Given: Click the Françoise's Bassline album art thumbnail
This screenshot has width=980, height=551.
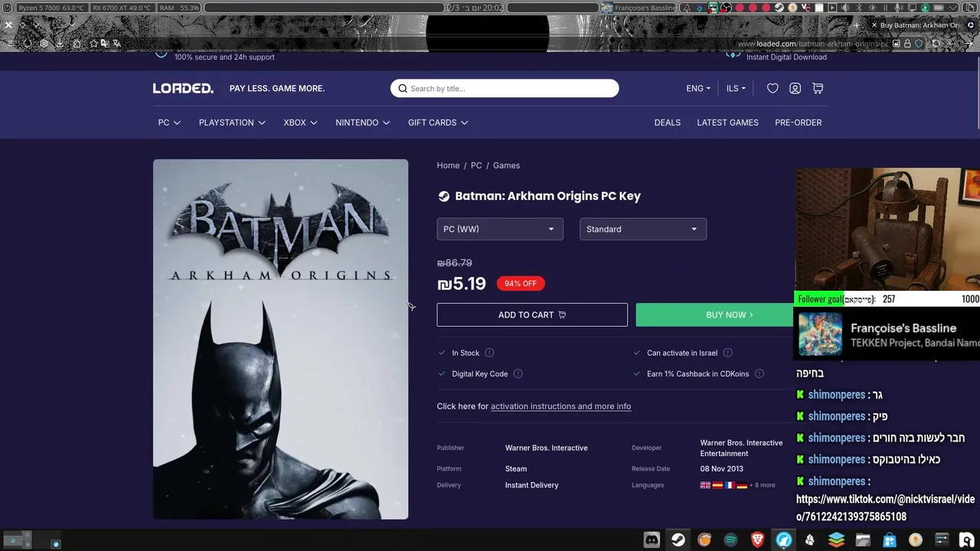Looking at the screenshot, I should [x=821, y=334].
